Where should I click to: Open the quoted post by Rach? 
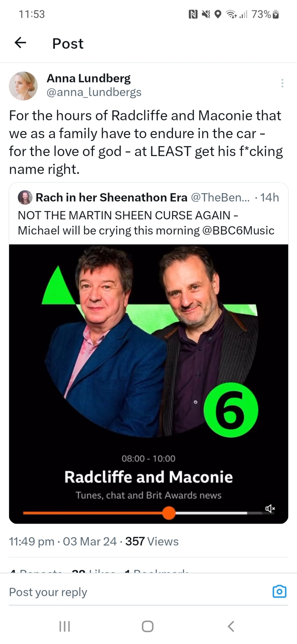point(147,215)
